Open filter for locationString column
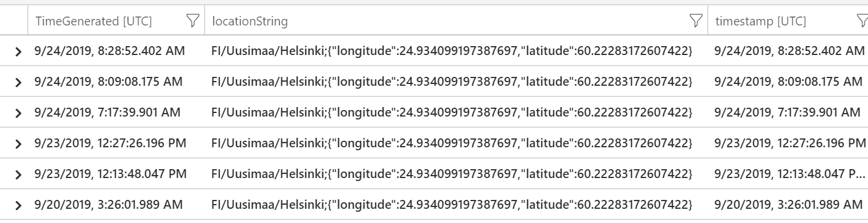The height and width of the screenshot is (223, 868). click(695, 22)
